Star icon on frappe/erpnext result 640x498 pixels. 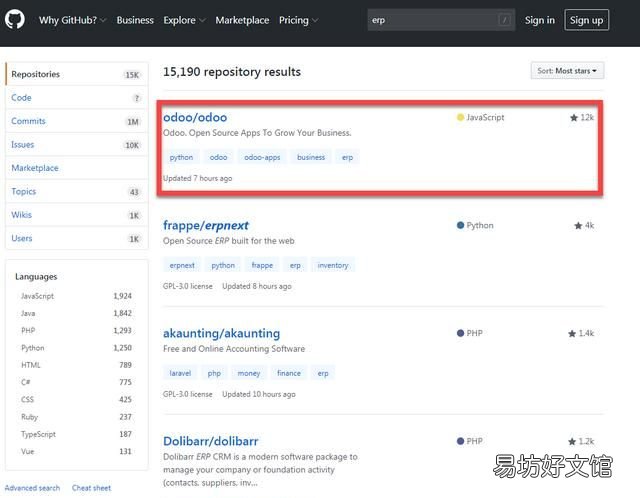point(578,226)
